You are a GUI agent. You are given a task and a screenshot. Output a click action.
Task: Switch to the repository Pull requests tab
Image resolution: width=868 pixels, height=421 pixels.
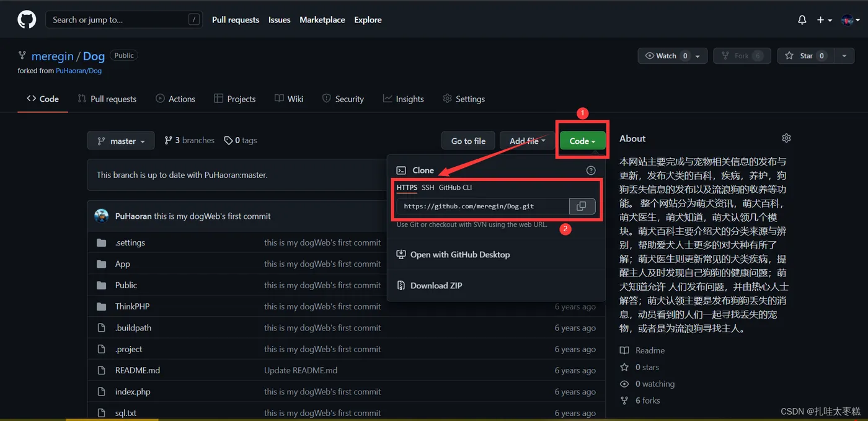tap(107, 99)
